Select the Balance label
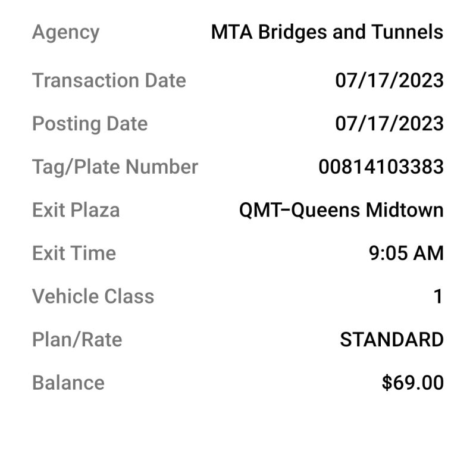Screen dimensions: 476x476 pyautogui.click(x=68, y=383)
